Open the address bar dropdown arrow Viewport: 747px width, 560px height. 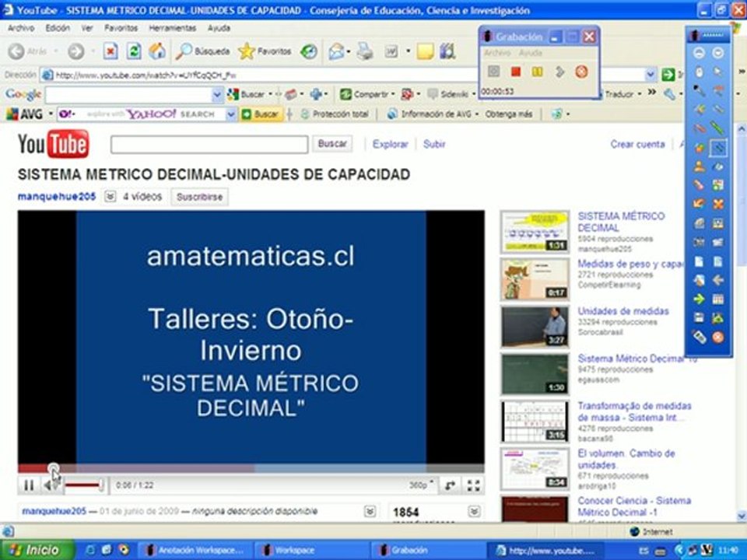(651, 75)
